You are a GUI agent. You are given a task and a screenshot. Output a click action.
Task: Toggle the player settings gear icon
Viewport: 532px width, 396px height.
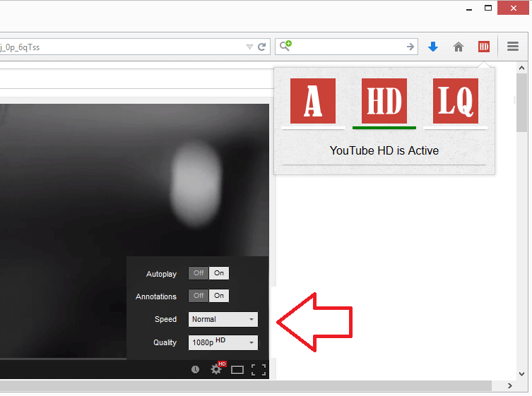point(215,369)
